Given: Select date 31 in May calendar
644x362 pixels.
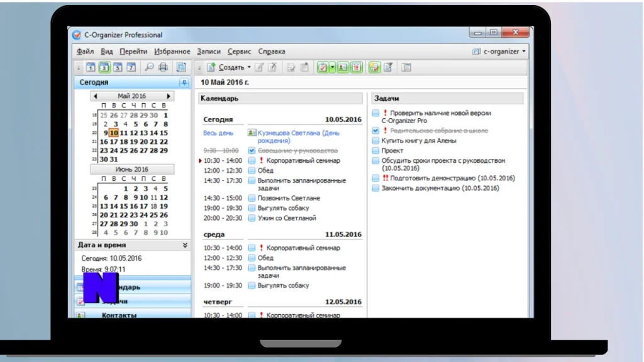Looking at the screenshot, I should pos(114,159).
